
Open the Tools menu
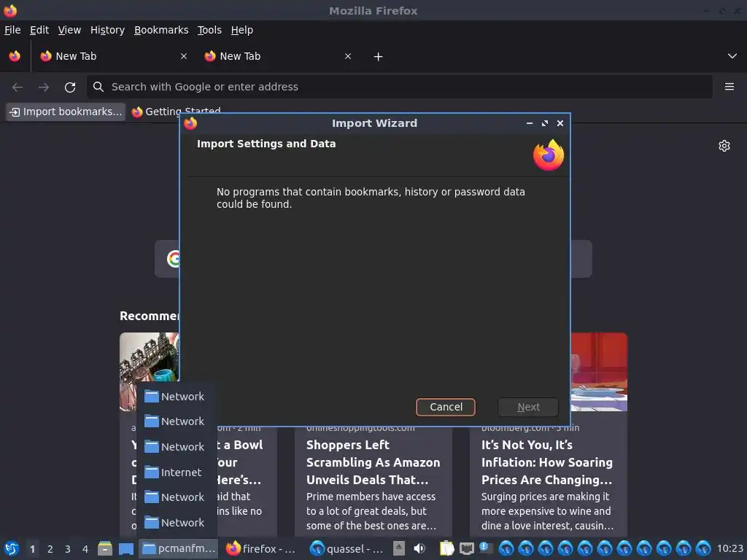(x=209, y=30)
